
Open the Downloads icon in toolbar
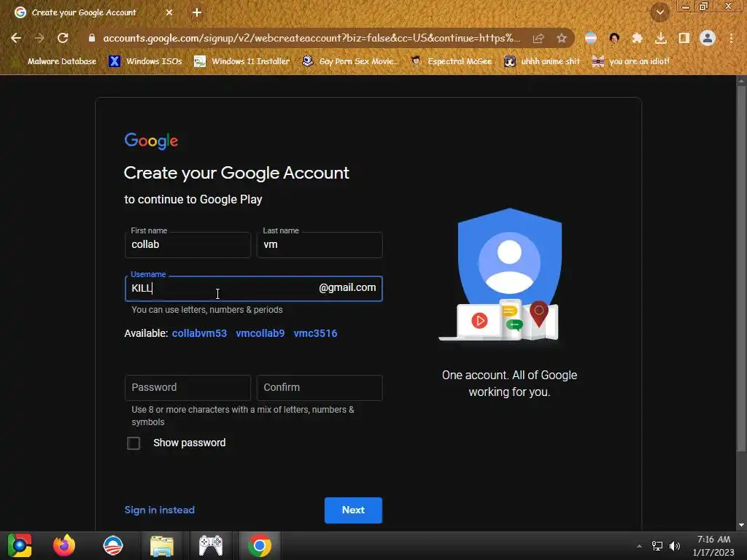coord(661,38)
